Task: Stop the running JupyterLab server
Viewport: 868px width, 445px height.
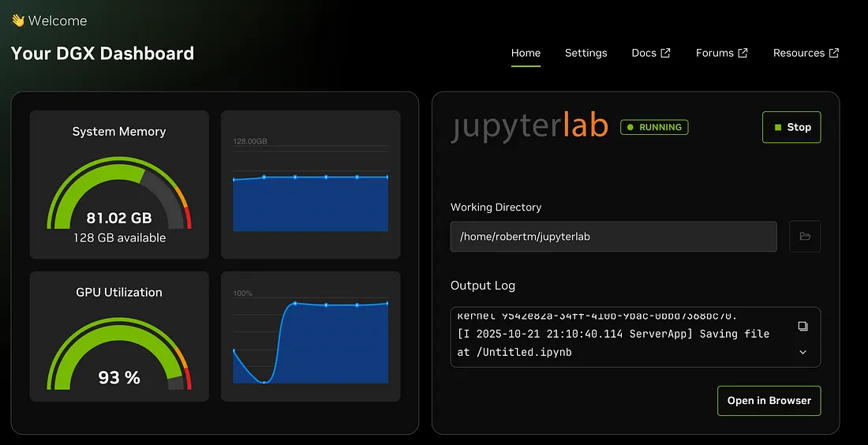Action: [791, 127]
